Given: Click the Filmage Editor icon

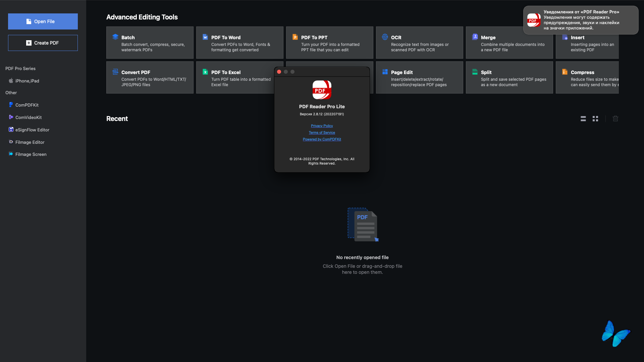Looking at the screenshot, I should point(11,142).
